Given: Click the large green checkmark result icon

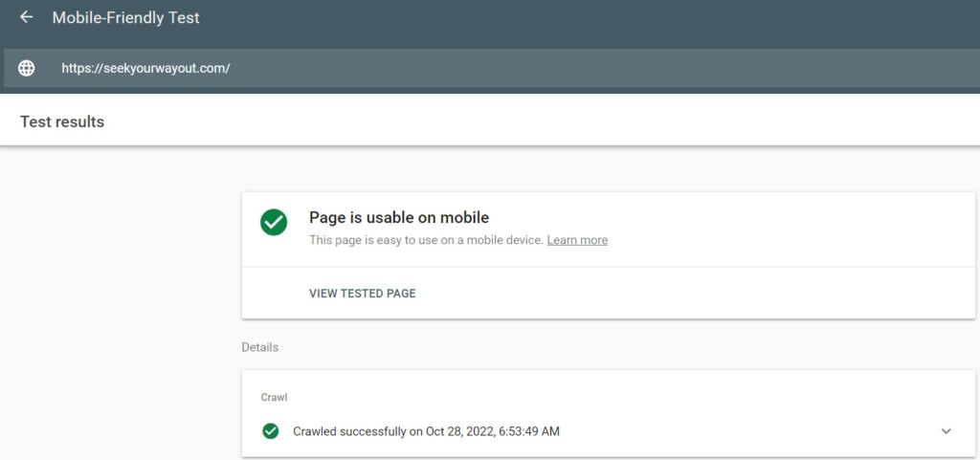Looking at the screenshot, I should (274, 222).
